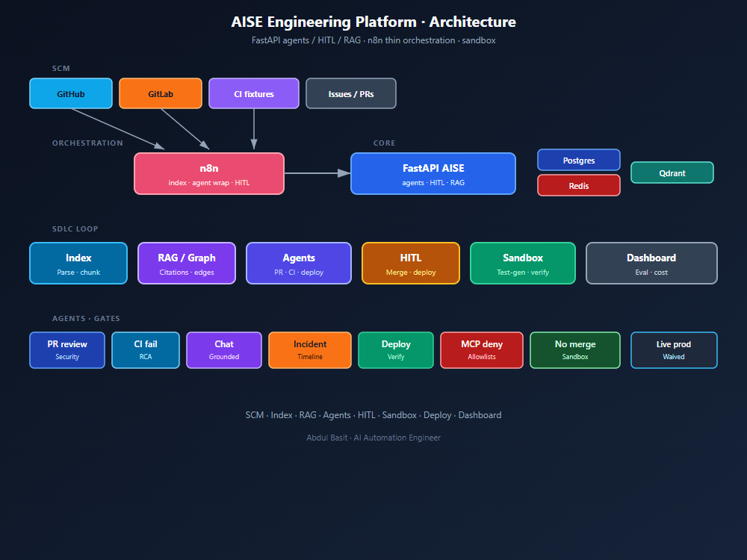This screenshot has height=560, width=747.
Task: Select the Issues / PRs node
Action: click(x=350, y=93)
